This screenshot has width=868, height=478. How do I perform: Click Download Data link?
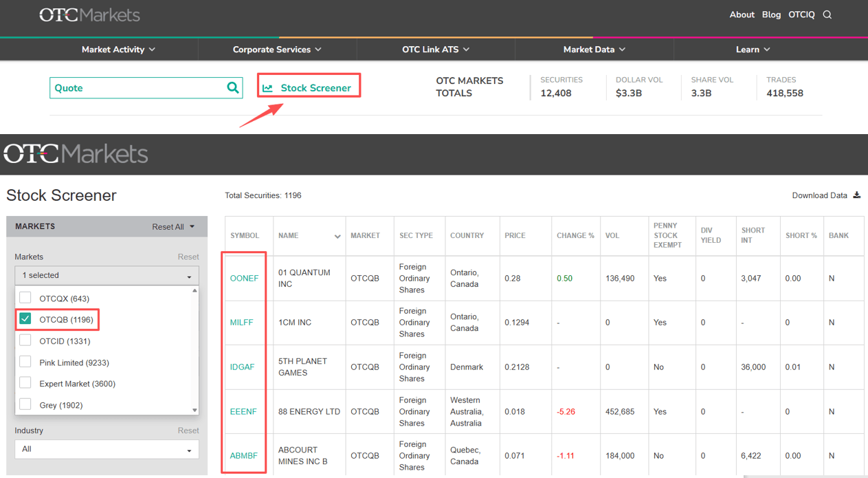point(819,195)
